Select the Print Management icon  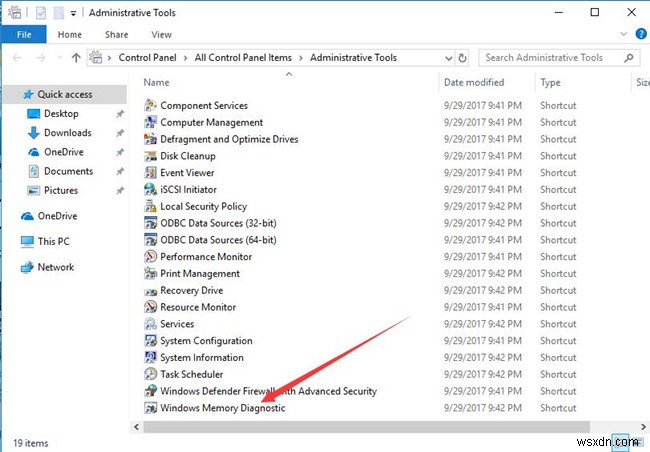pos(150,273)
